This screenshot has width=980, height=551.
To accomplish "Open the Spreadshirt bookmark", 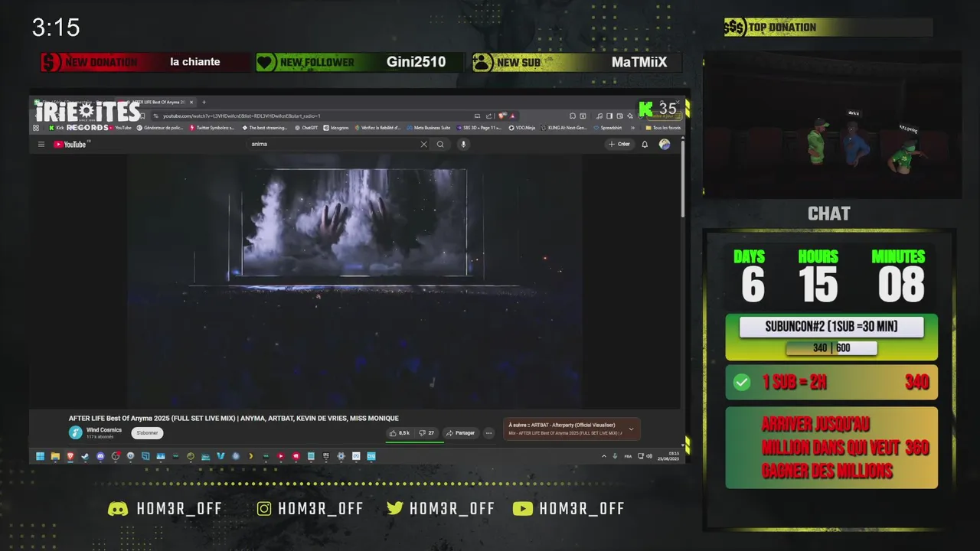I will [x=608, y=128].
